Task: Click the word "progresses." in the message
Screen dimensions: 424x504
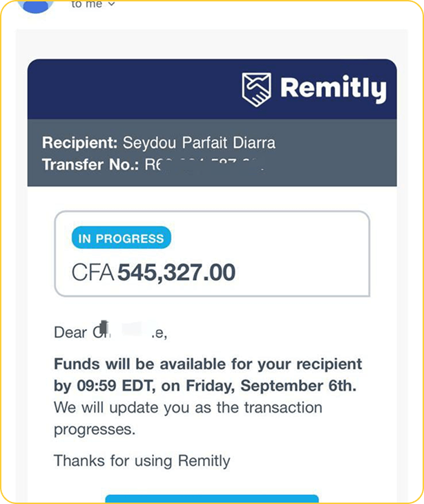Action: [94, 429]
